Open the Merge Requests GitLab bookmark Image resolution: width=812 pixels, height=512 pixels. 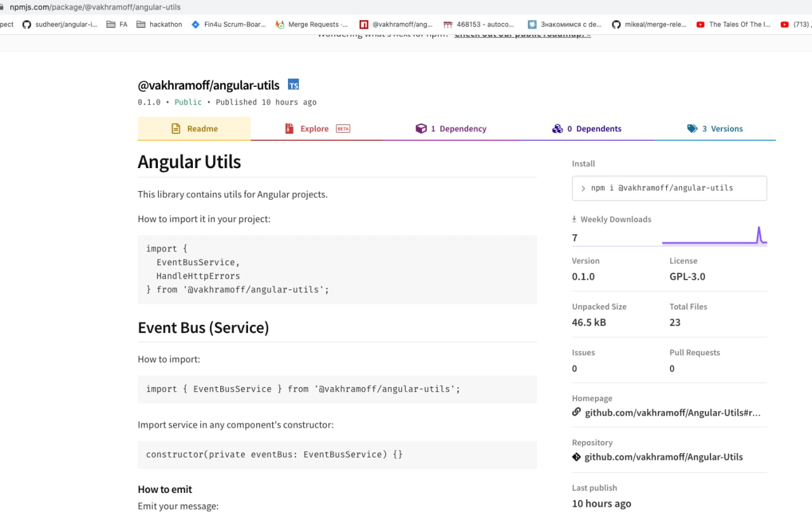pos(311,24)
